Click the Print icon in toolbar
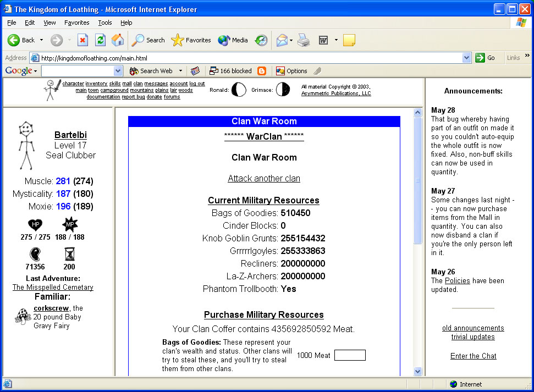Viewport: 534px width, 392px height. coord(304,40)
